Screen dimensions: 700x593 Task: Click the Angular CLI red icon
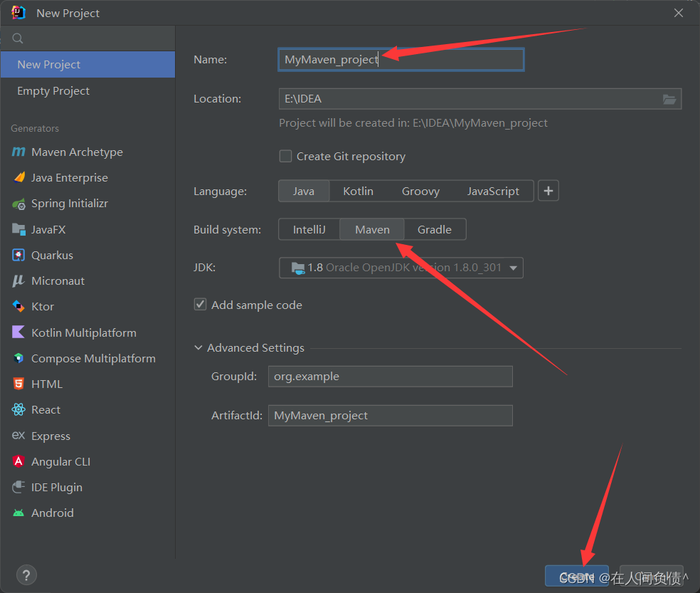pos(18,461)
